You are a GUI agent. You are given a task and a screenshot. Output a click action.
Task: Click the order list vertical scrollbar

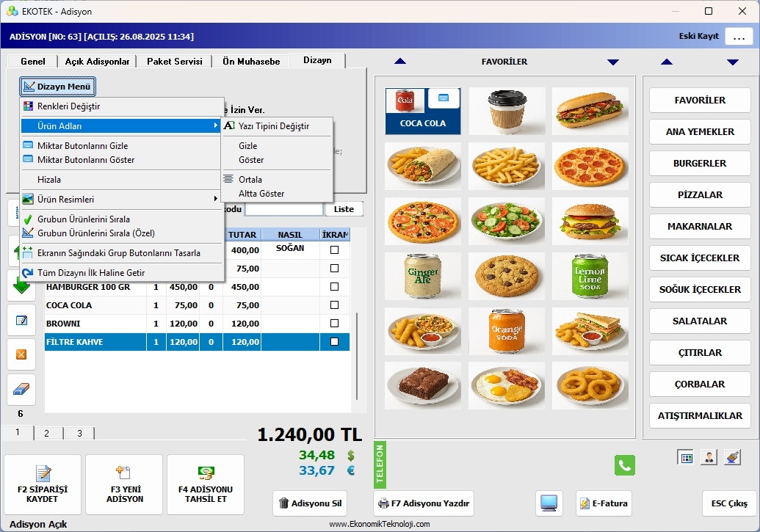tap(357, 356)
